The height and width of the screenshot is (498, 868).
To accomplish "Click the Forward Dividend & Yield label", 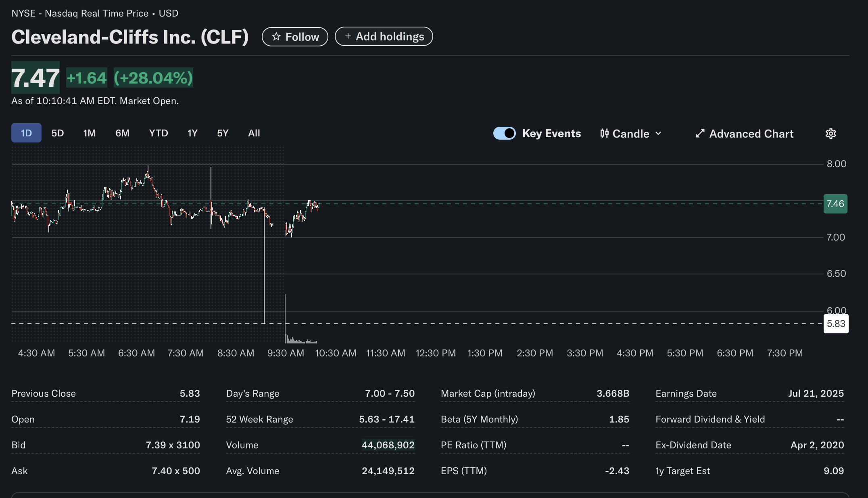I will [x=710, y=419].
